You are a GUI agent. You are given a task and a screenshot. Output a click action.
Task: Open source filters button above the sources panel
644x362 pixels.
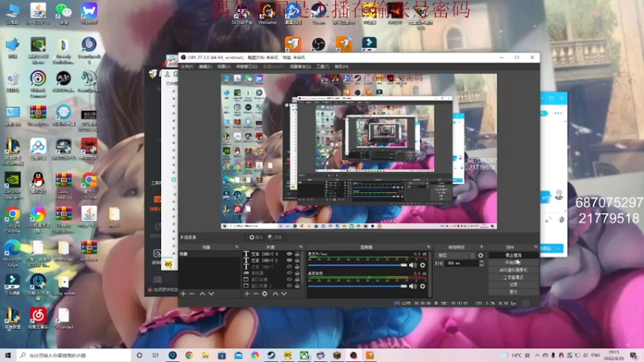click(x=275, y=237)
